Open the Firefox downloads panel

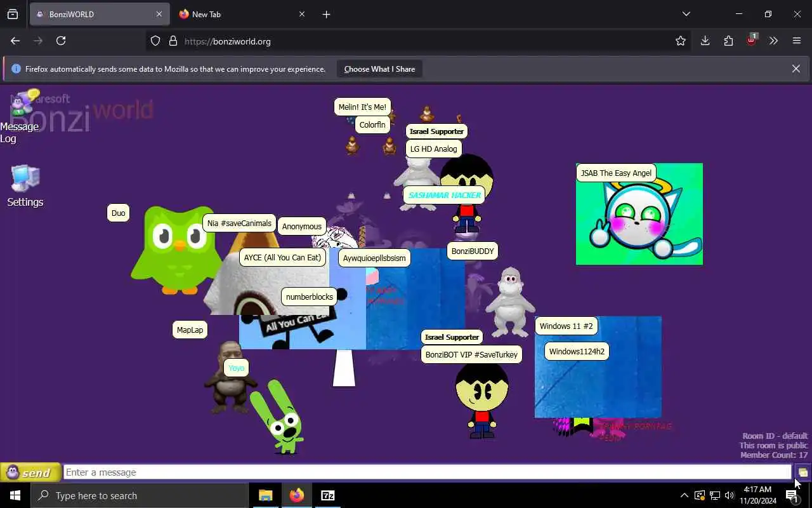pos(705,41)
